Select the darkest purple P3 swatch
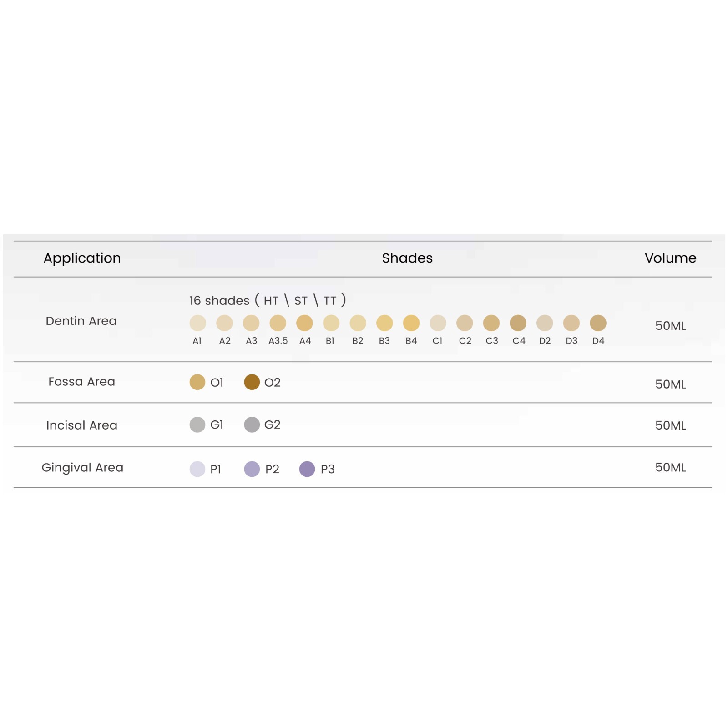This screenshot has width=728, height=728. pyautogui.click(x=307, y=469)
